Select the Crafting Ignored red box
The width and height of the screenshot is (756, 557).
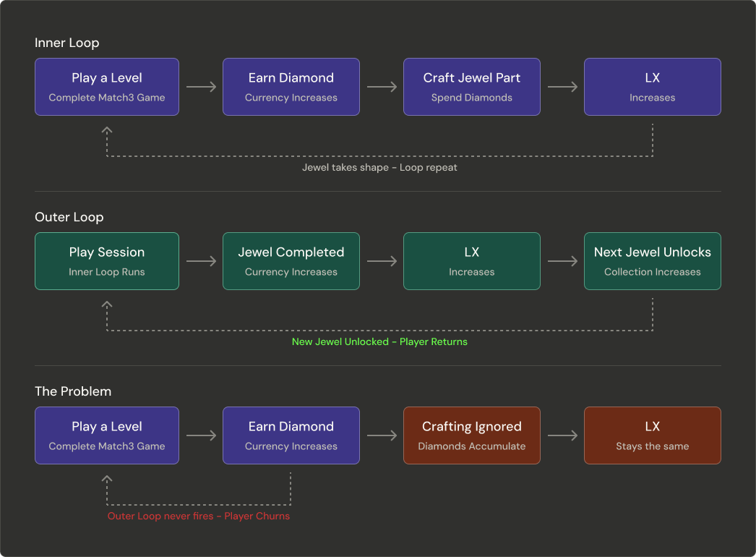point(471,435)
